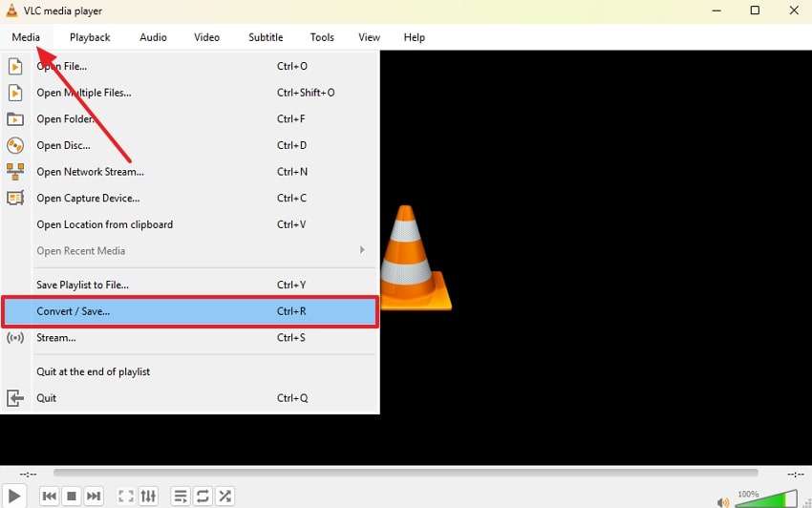Click the large VLC cone in video area
The width and height of the screenshot is (812, 508).
click(x=416, y=258)
